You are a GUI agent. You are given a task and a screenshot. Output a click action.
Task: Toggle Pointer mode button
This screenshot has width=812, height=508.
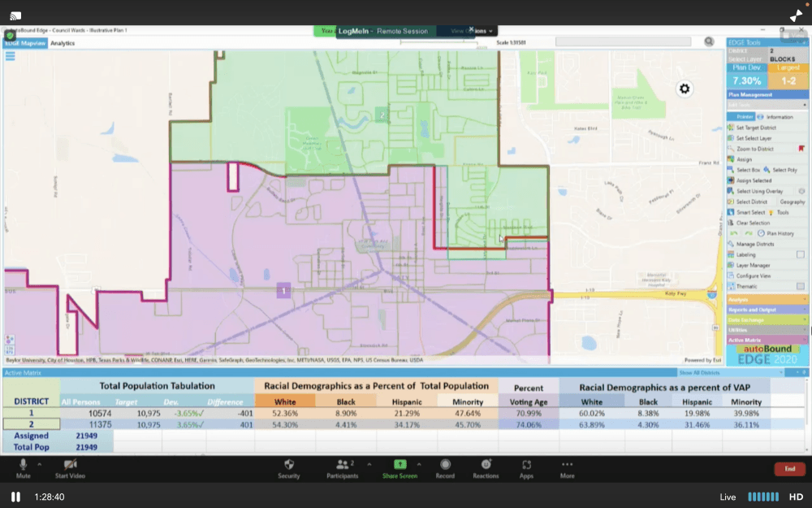pyautogui.click(x=741, y=117)
